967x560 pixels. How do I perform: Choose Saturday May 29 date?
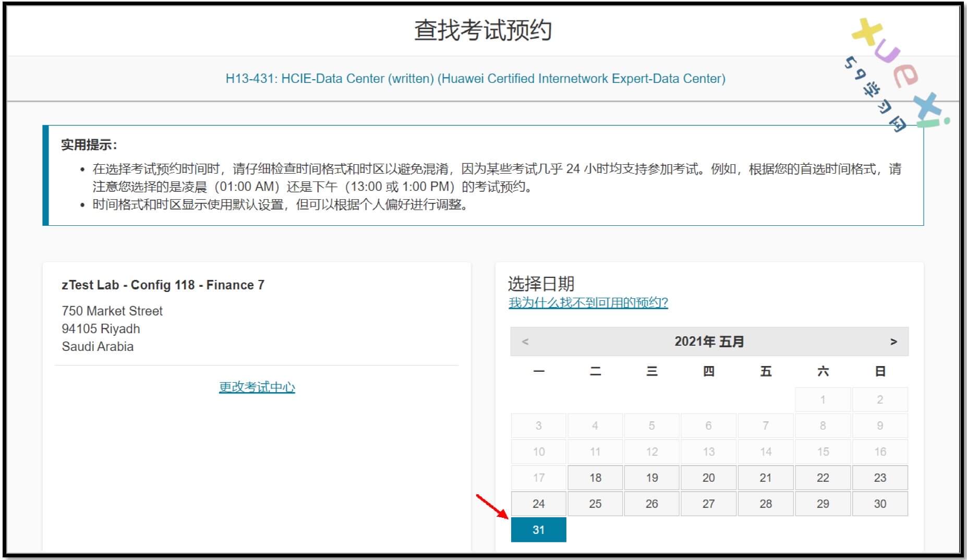tap(823, 504)
